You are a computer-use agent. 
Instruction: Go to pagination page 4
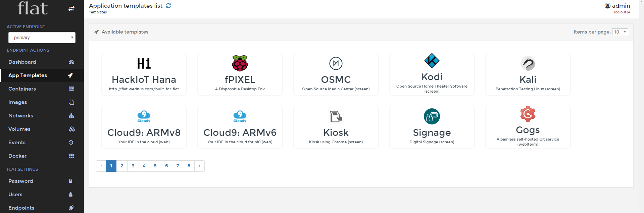144,166
